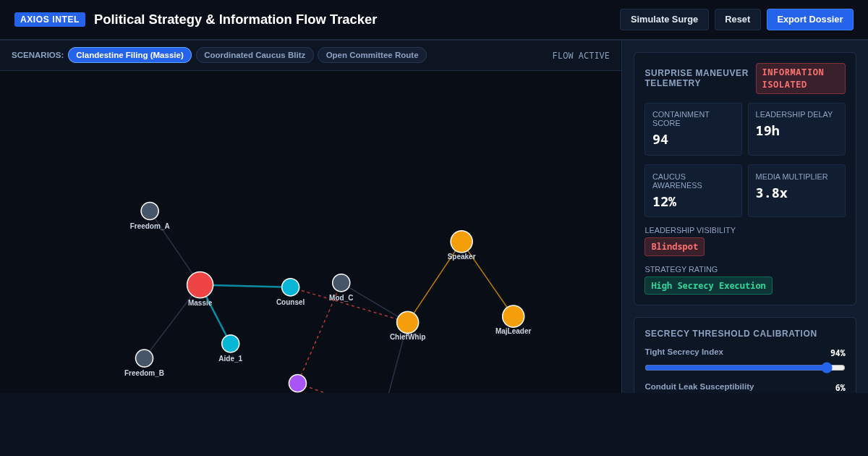The width and height of the screenshot is (868, 456).
Task: Click the Containment Score value 94
Action: (x=660, y=140)
